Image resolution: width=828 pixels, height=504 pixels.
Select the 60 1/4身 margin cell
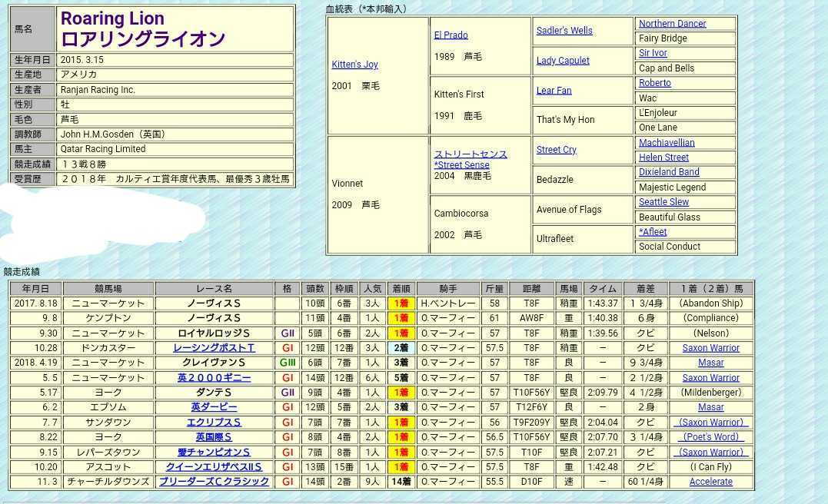[x=645, y=482]
